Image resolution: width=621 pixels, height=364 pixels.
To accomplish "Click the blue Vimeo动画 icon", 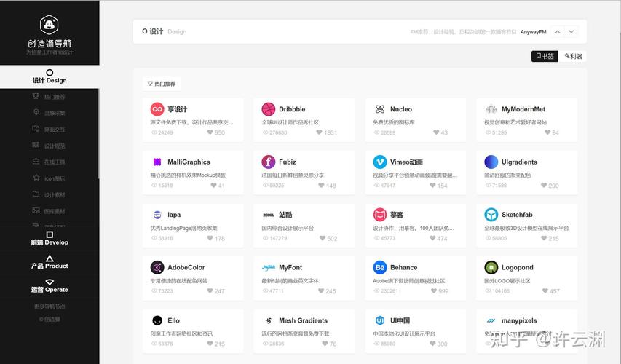I will coord(380,162).
